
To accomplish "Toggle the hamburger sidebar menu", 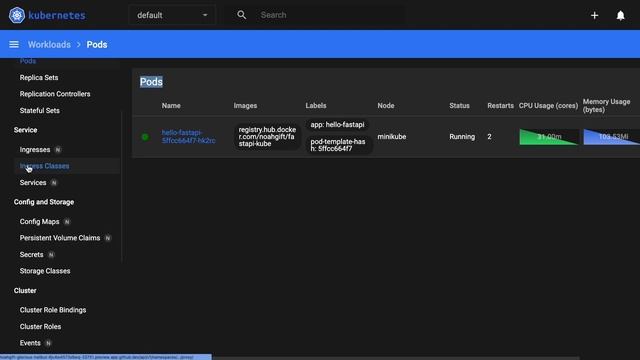I will [14, 44].
